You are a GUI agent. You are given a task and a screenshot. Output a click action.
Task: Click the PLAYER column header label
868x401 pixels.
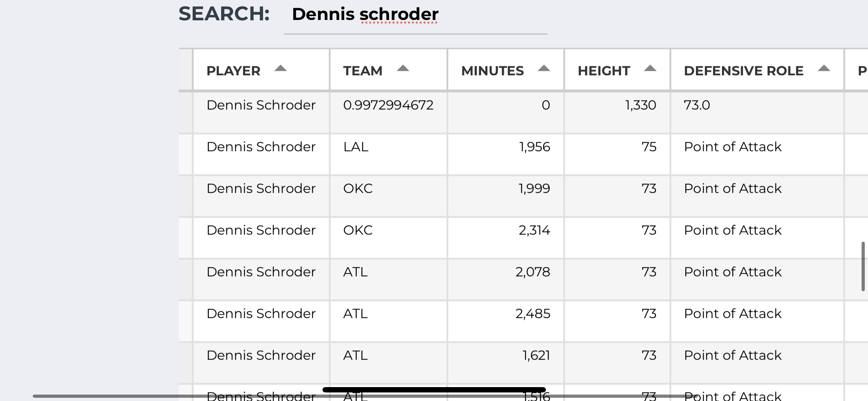pos(233,71)
